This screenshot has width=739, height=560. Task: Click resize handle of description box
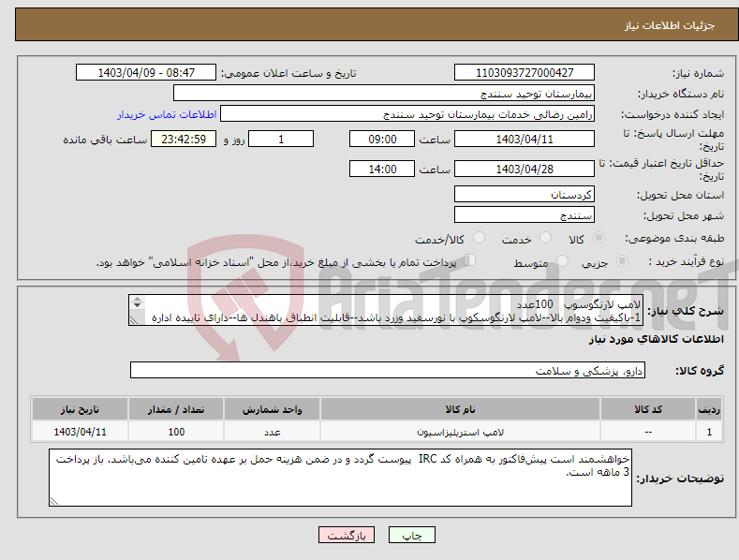134,320
